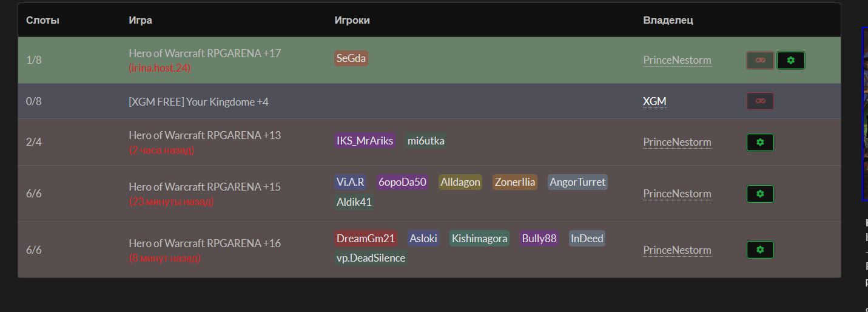The width and height of the screenshot is (868, 312).
Task: Select player tag AngorTurret
Action: (577, 182)
